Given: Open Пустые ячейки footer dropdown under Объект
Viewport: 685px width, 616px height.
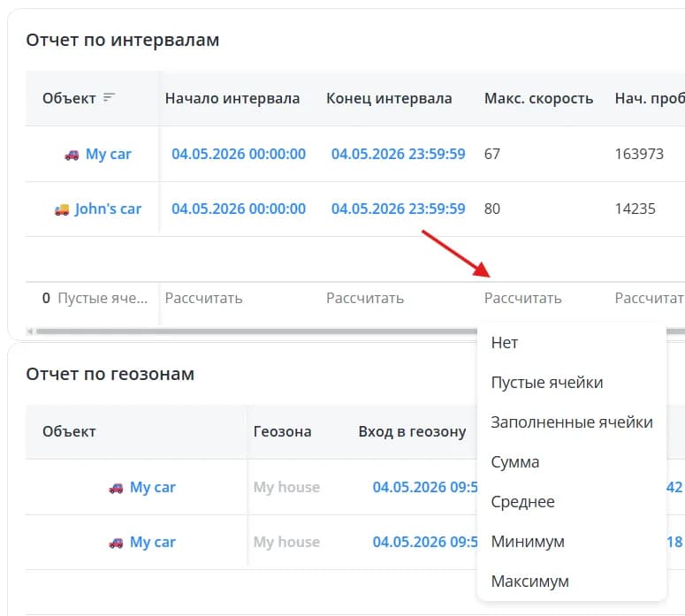Looking at the screenshot, I should (95, 299).
